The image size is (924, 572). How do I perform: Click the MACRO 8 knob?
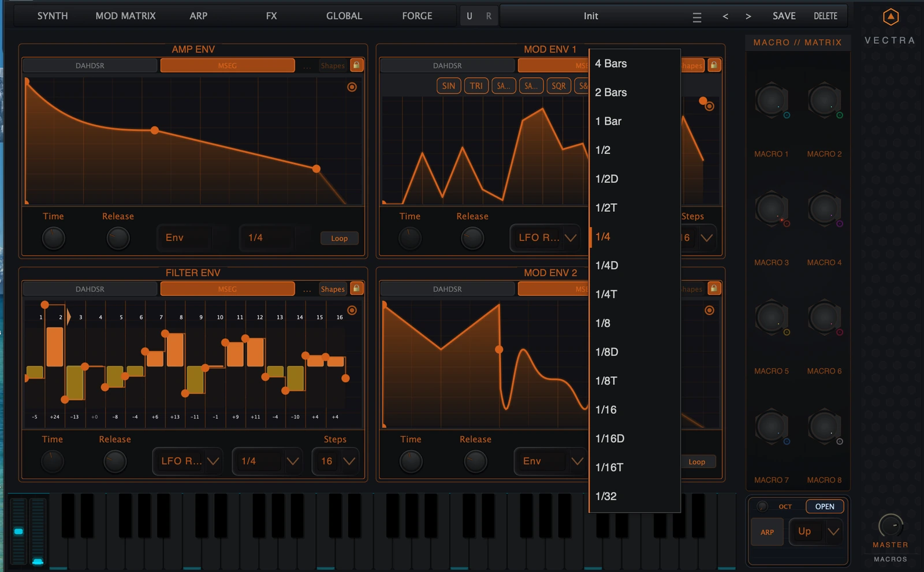click(x=824, y=427)
